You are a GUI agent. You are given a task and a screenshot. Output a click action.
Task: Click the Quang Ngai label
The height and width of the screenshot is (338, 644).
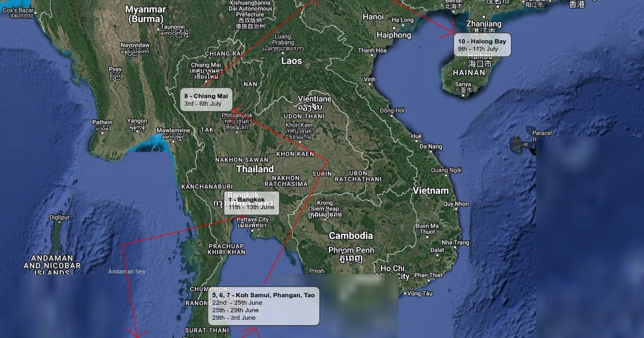tap(446, 170)
